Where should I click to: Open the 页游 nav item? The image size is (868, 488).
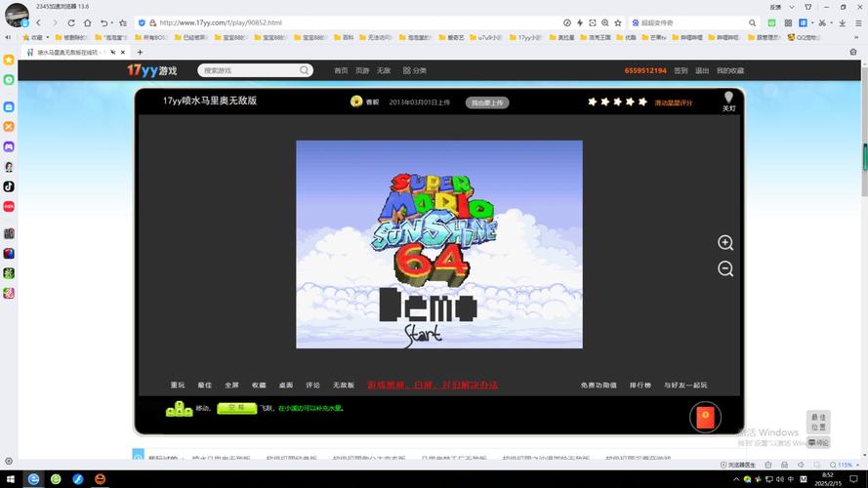362,70
